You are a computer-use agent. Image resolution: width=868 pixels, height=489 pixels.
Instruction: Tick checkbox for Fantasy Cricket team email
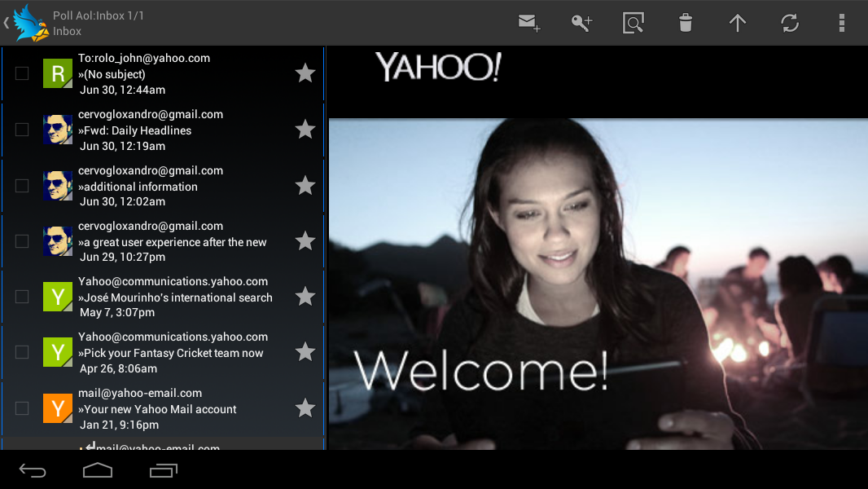tap(22, 351)
